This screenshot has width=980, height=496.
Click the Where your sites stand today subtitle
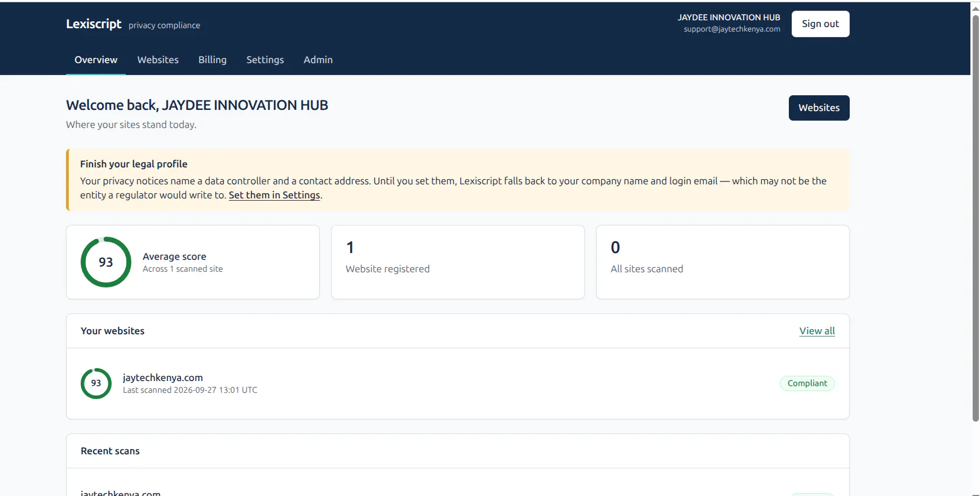tap(131, 125)
